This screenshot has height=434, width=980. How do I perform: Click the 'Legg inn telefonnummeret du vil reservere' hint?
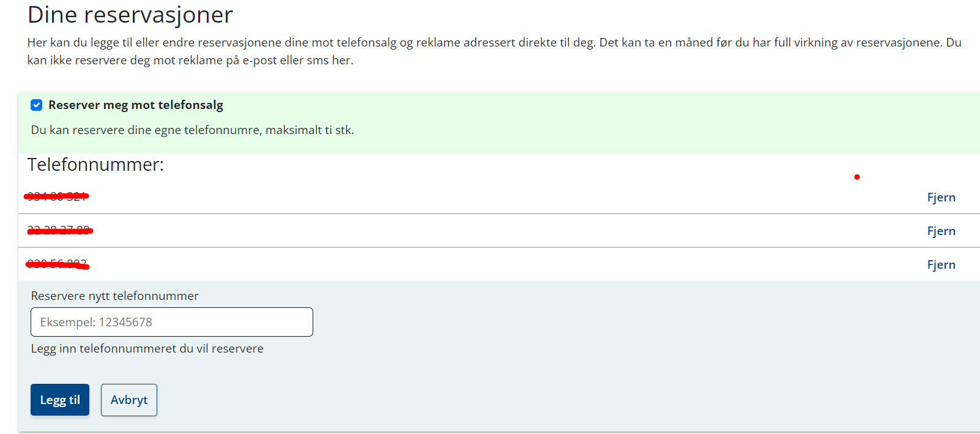click(147, 349)
